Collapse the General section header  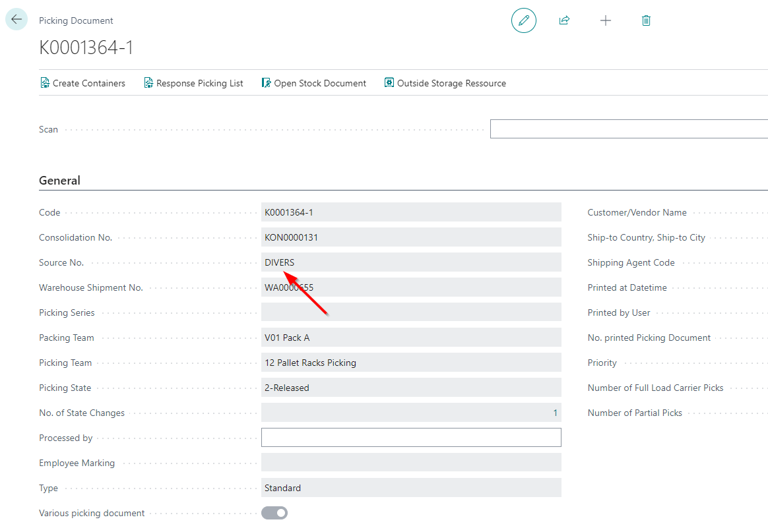(x=59, y=181)
